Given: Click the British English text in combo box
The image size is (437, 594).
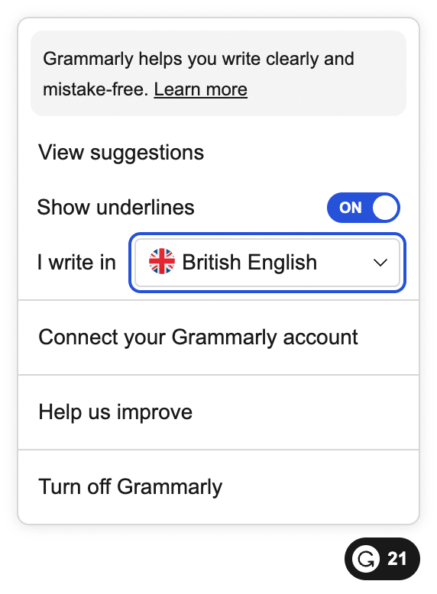Looking at the screenshot, I should 250,262.
